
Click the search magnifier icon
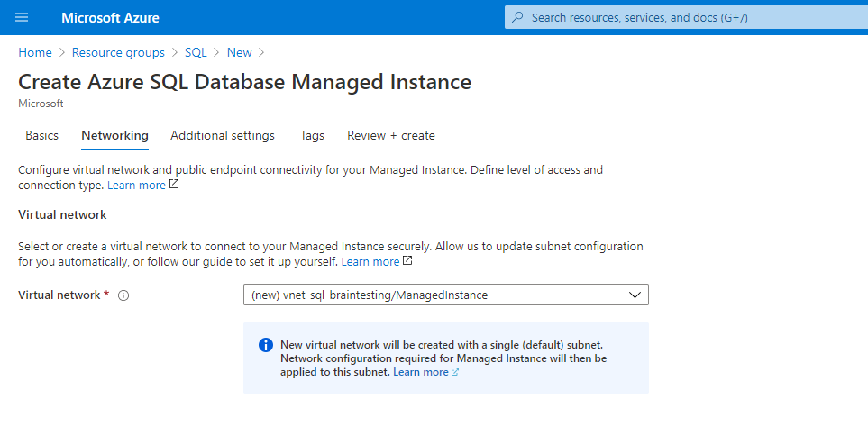tap(517, 18)
